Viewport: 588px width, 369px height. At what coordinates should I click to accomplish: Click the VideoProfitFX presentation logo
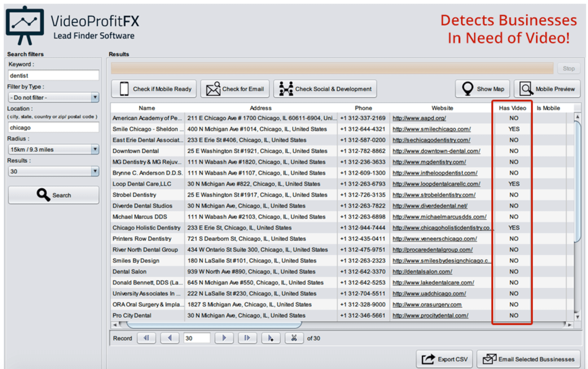tap(25, 25)
